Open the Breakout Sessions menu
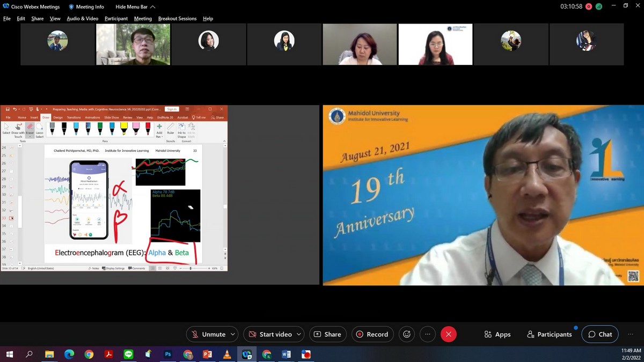Screen dimensions: 644x362 pyautogui.click(x=177, y=18)
